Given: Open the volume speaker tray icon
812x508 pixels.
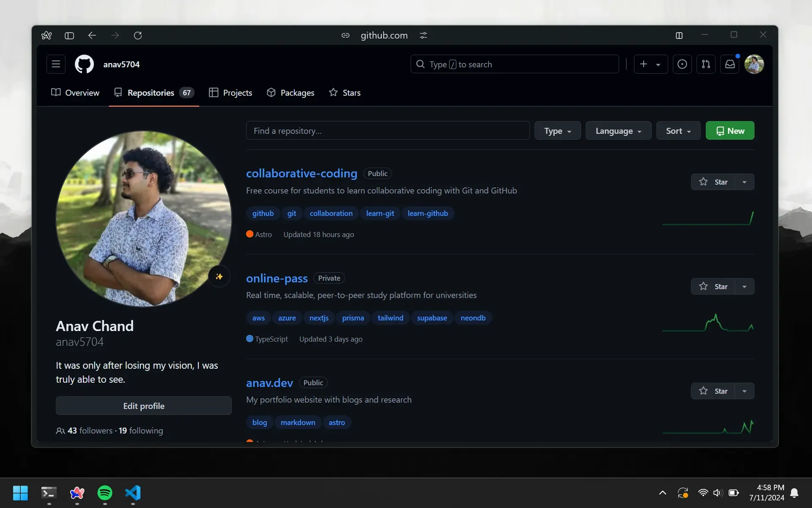Looking at the screenshot, I should [x=718, y=493].
